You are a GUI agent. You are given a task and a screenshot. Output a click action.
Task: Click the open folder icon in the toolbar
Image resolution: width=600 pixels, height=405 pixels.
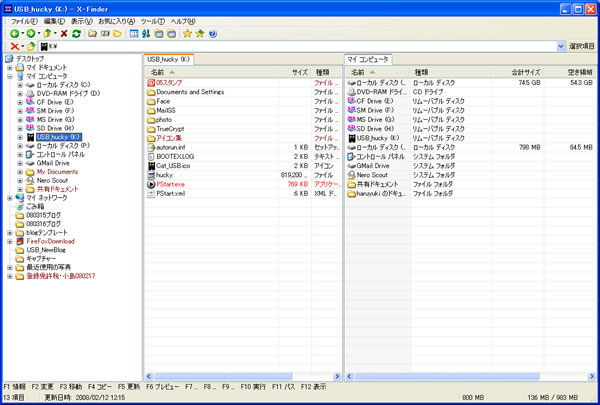click(x=92, y=34)
